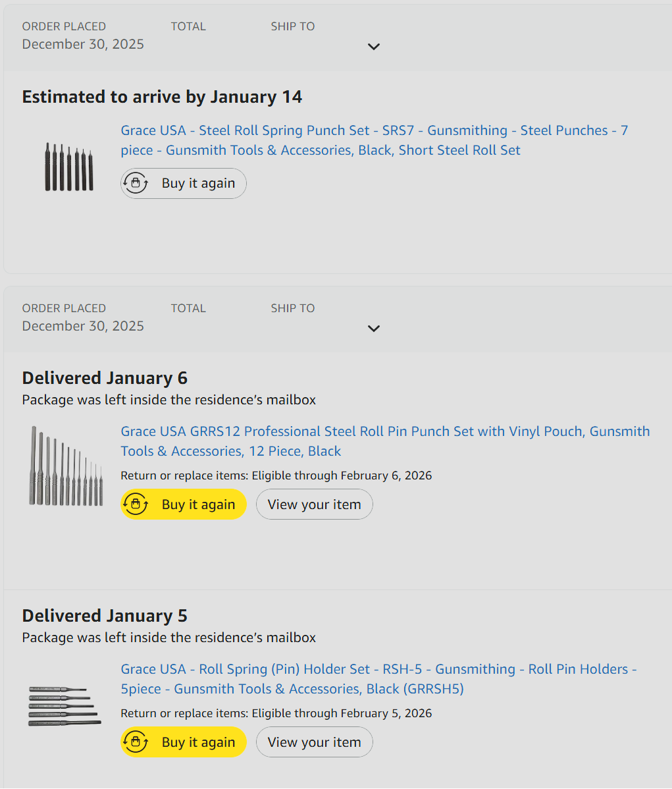Click View your item for the RSH-5 holder set
This screenshot has height=789, width=672.
tap(314, 742)
